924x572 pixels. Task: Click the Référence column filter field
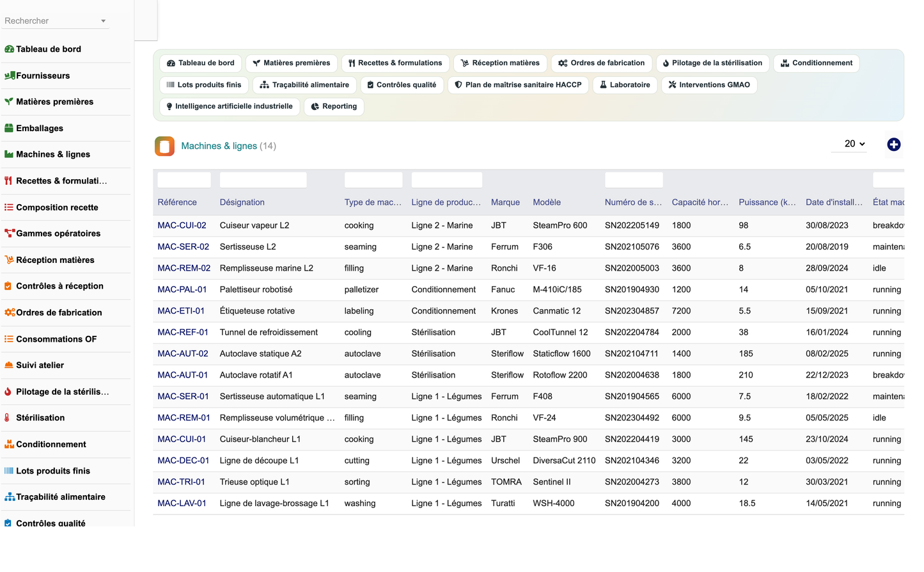click(x=184, y=180)
